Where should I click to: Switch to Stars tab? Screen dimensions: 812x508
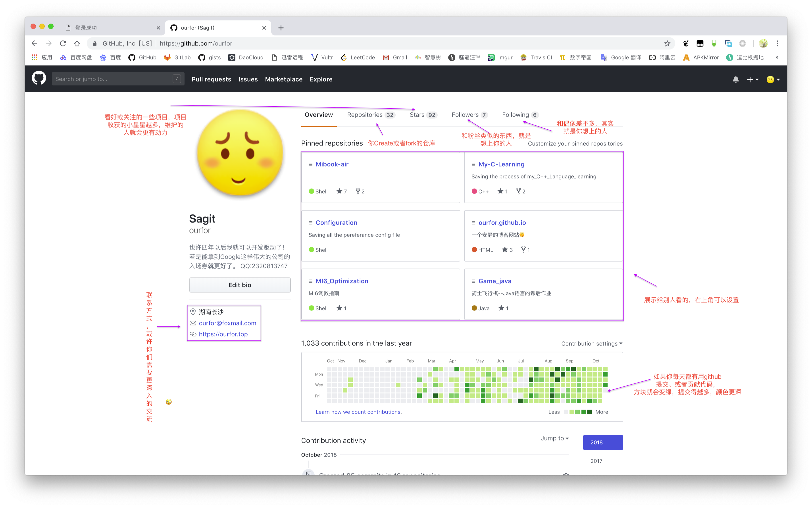422,115
